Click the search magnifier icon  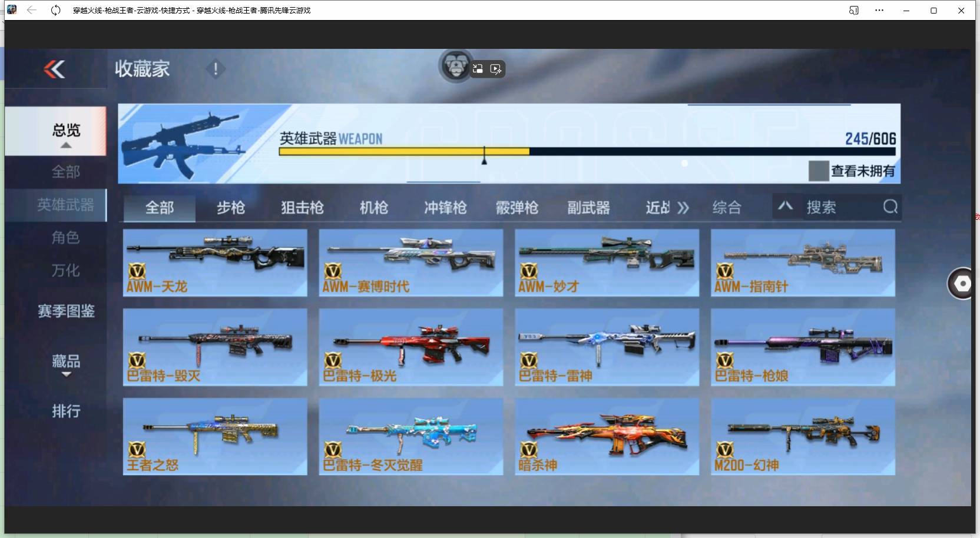coord(890,207)
